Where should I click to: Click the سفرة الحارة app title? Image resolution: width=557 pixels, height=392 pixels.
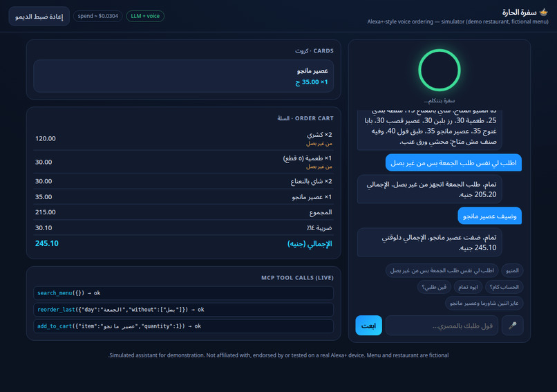pos(520,12)
